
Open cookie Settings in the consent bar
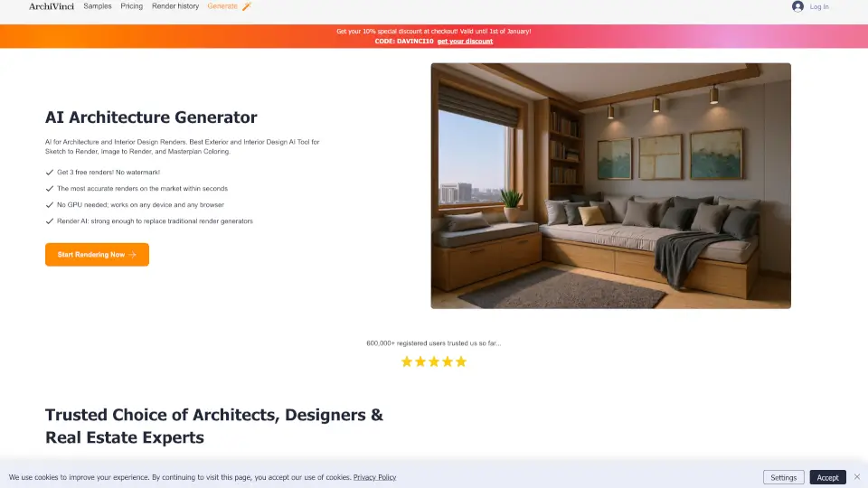(x=783, y=477)
